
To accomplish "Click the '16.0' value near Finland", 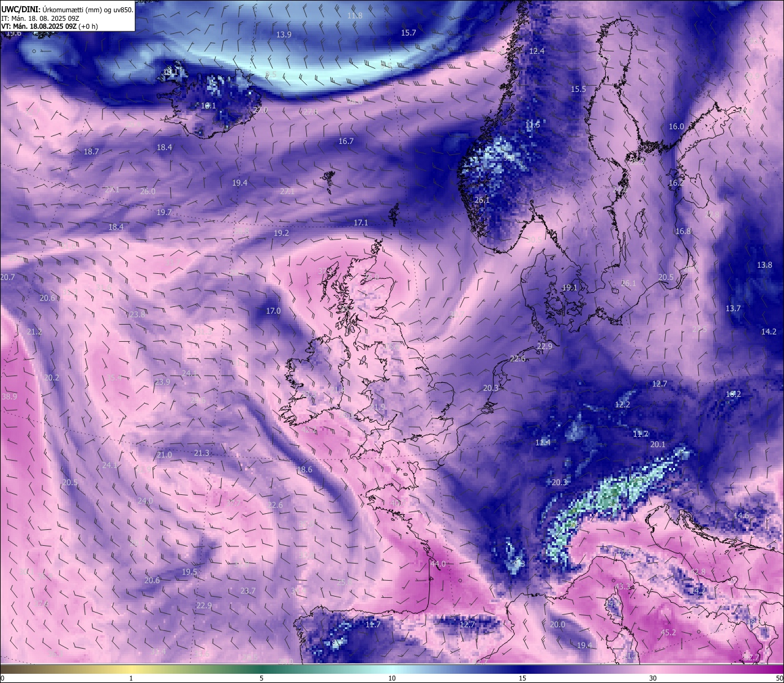I will 676,126.
